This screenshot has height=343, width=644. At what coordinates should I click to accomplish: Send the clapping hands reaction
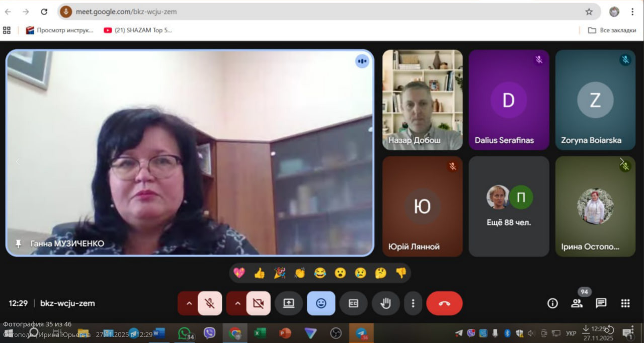pyautogui.click(x=300, y=273)
